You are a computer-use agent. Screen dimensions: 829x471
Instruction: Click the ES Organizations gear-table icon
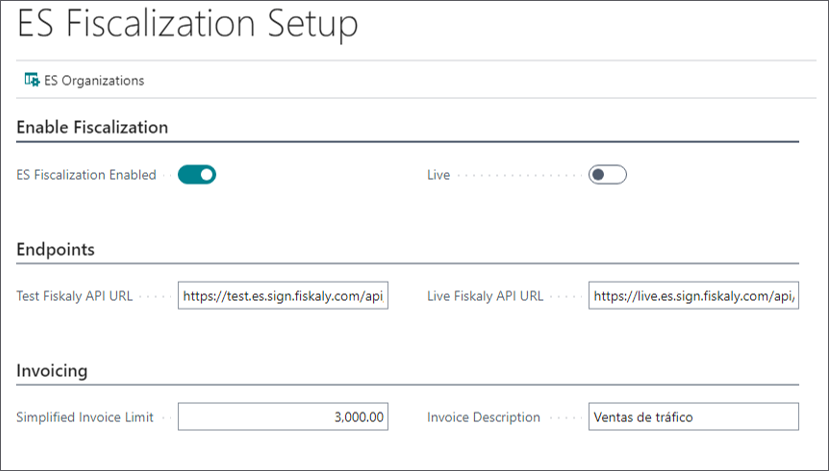click(32, 80)
